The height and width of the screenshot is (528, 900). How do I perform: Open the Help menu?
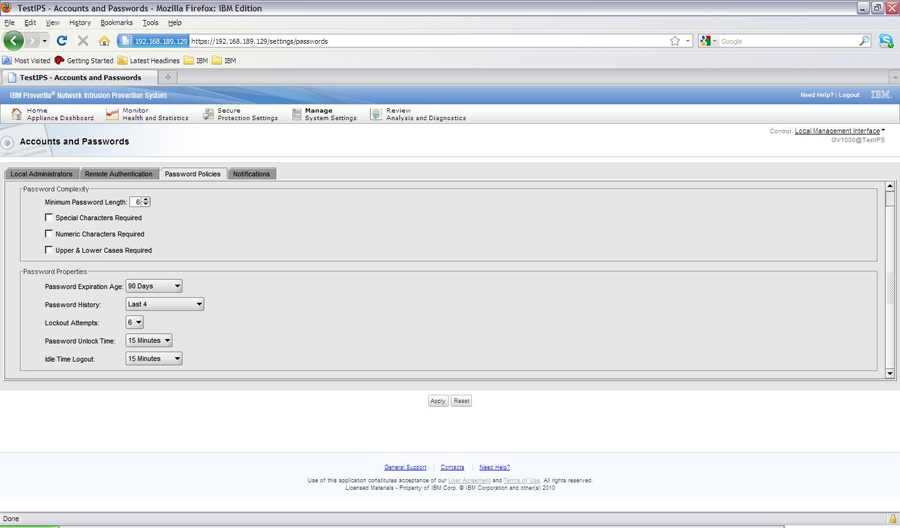click(174, 22)
